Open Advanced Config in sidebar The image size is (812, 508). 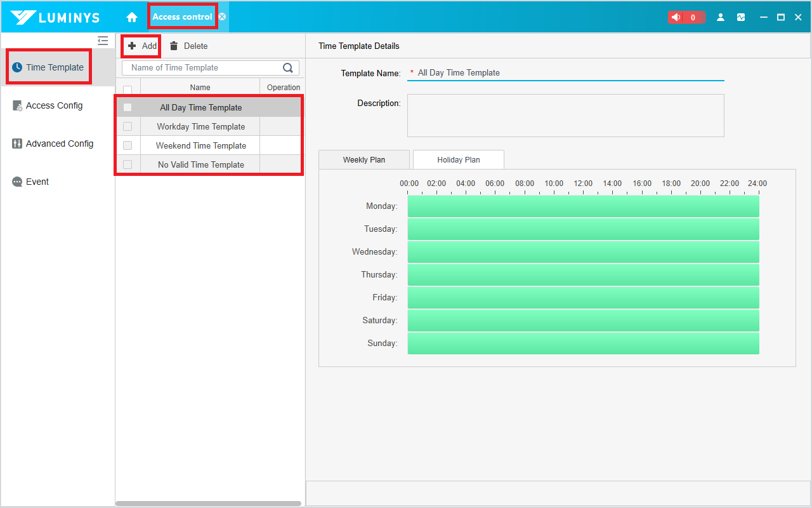59,144
